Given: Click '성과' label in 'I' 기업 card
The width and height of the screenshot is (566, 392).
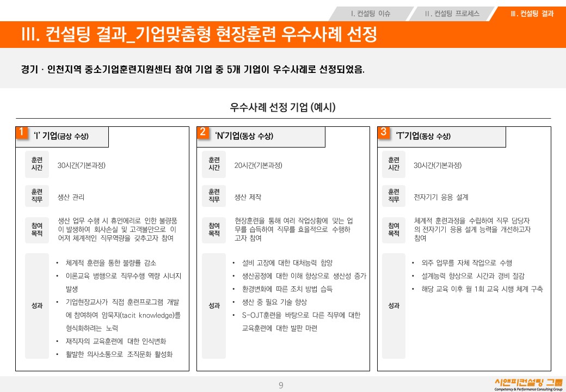Looking at the screenshot, I should [37, 306].
